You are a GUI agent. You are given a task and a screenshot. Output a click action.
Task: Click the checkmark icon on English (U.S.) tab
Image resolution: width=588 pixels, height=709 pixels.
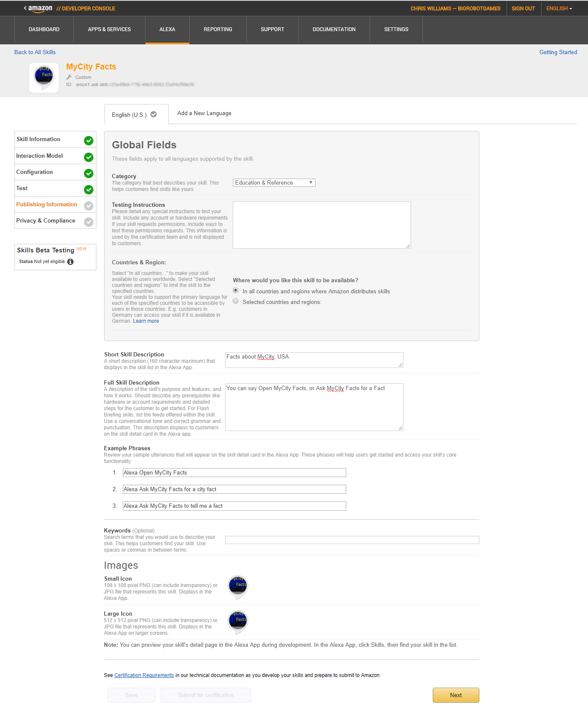pos(154,114)
